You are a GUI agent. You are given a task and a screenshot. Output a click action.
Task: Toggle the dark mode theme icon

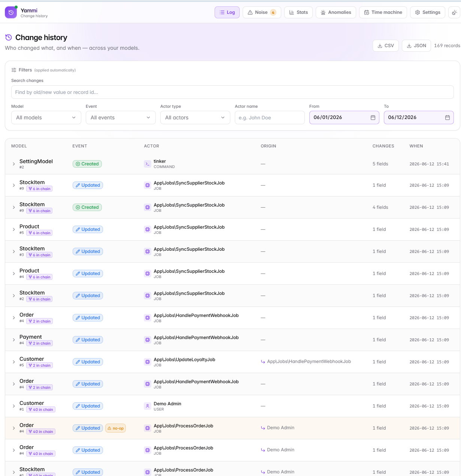(454, 12)
